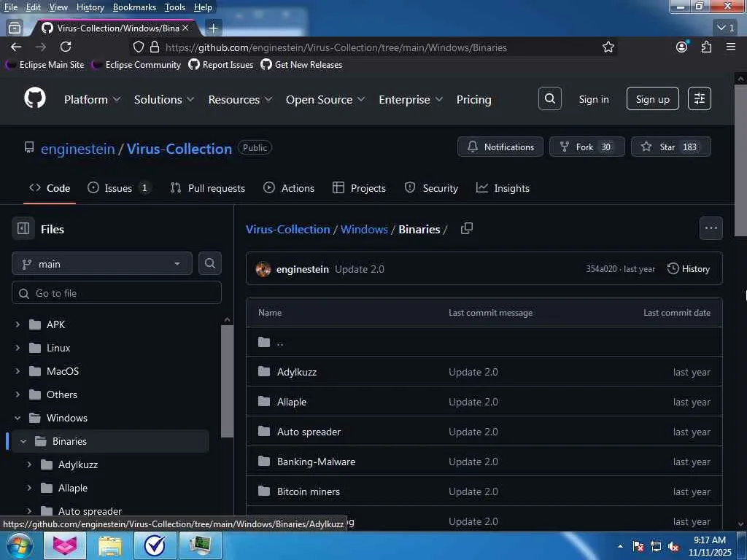
Task: Expand the Adylkuzz folder in sidebar tree
Action: pyautogui.click(x=29, y=464)
